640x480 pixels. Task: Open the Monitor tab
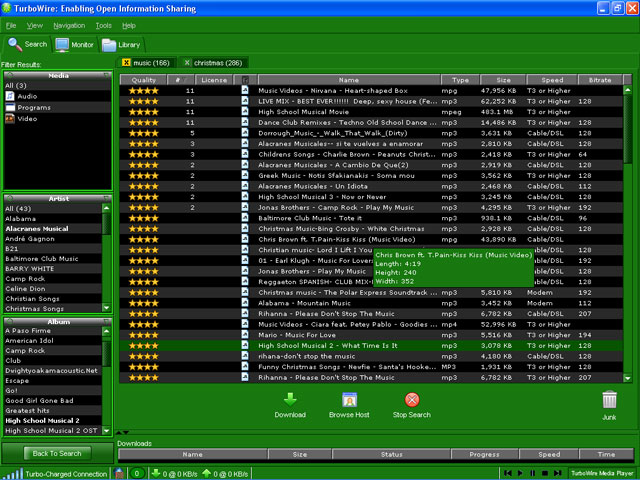(x=75, y=45)
